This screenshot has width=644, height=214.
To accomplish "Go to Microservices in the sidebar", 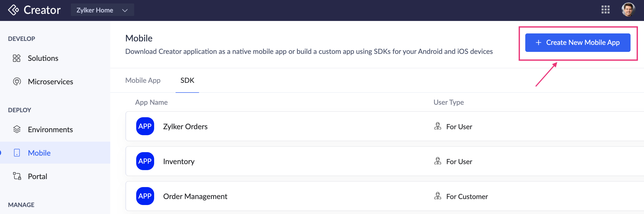I will 50,82.
